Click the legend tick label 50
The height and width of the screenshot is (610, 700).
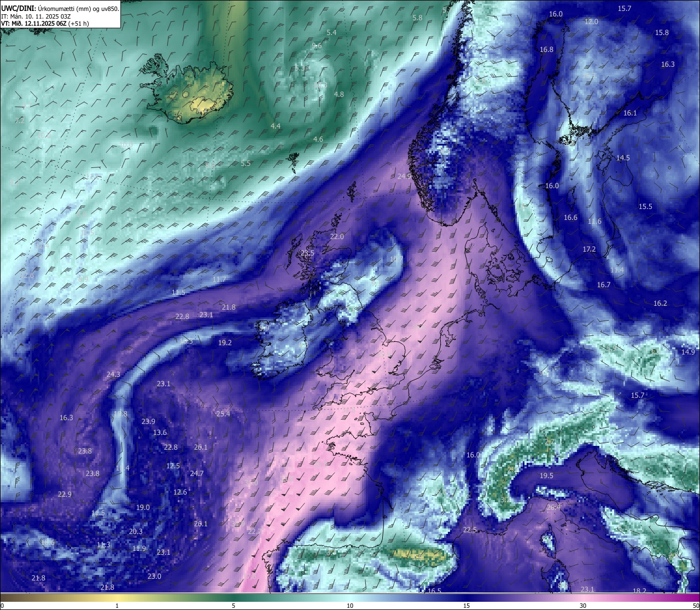(x=696, y=605)
